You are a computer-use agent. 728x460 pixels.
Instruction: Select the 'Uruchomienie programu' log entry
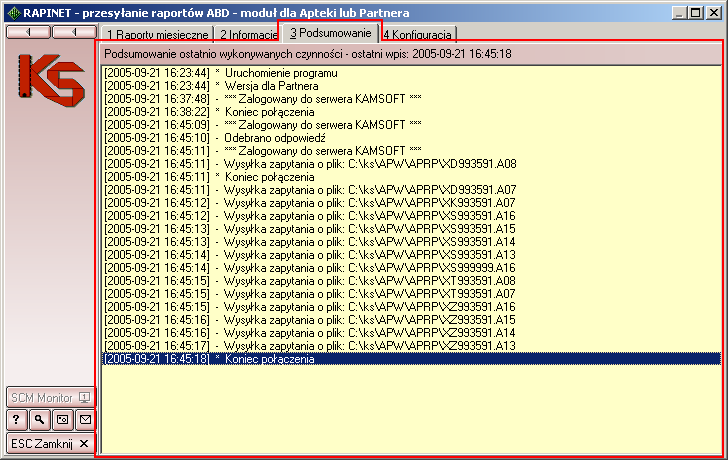click(x=411, y=73)
